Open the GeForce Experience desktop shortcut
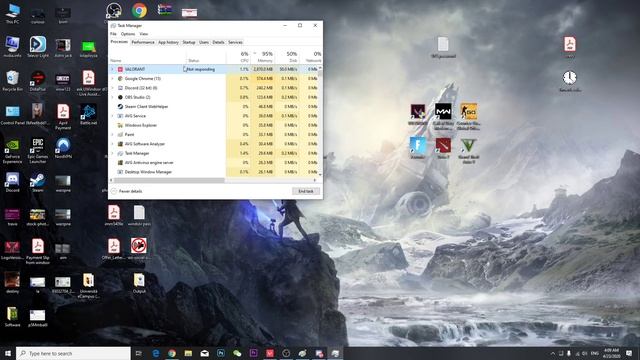Image resolution: width=640 pixels, height=360 pixels. [x=12, y=151]
